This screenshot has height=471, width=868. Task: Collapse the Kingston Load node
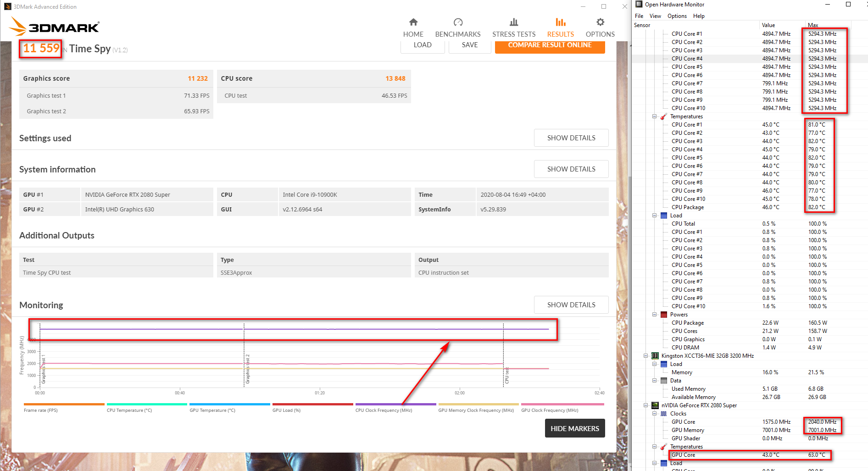[x=655, y=364]
